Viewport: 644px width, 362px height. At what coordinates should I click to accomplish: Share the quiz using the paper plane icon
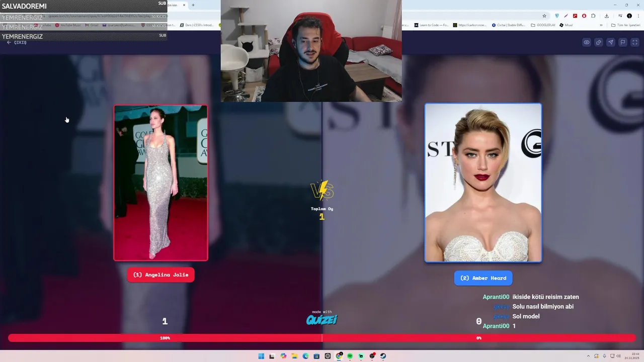611,42
